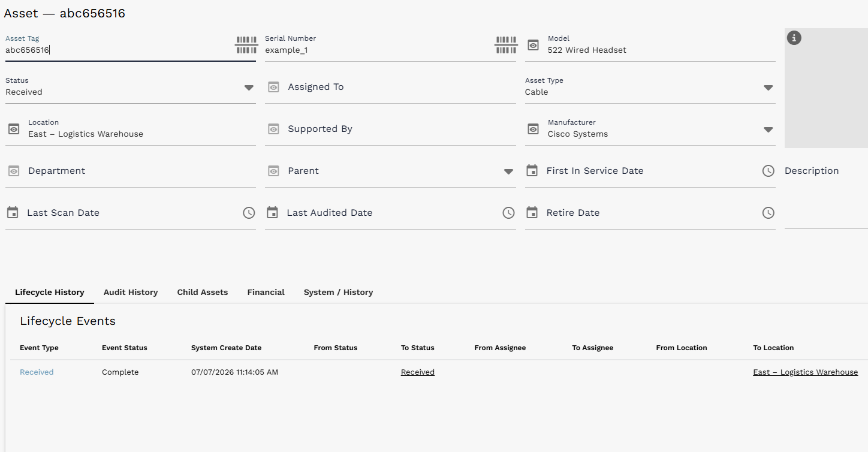Viewport: 868px width, 452px height.
Task: Open the Assigned To lookup icon
Action: pos(273,87)
